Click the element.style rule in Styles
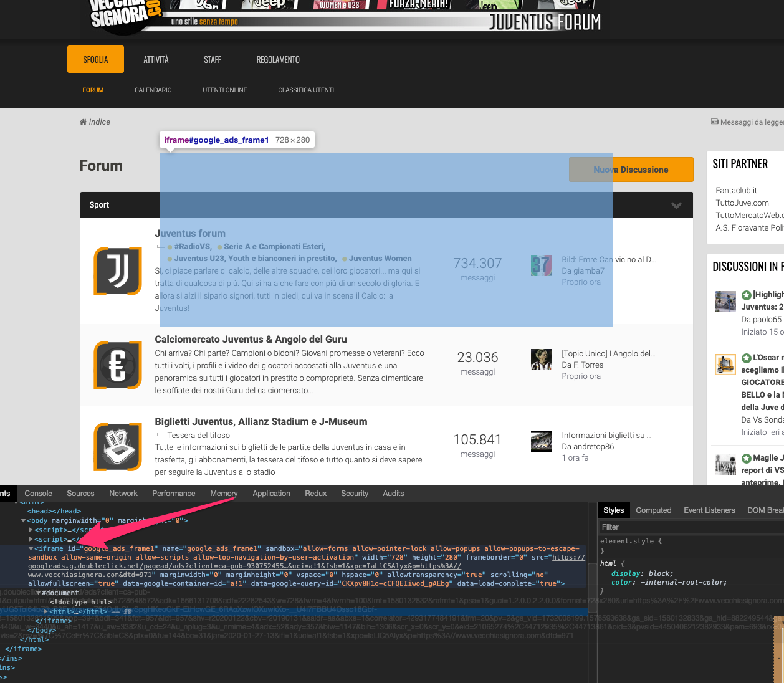Image resolution: width=784 pixels, height=683 pixels. [631, 541]
